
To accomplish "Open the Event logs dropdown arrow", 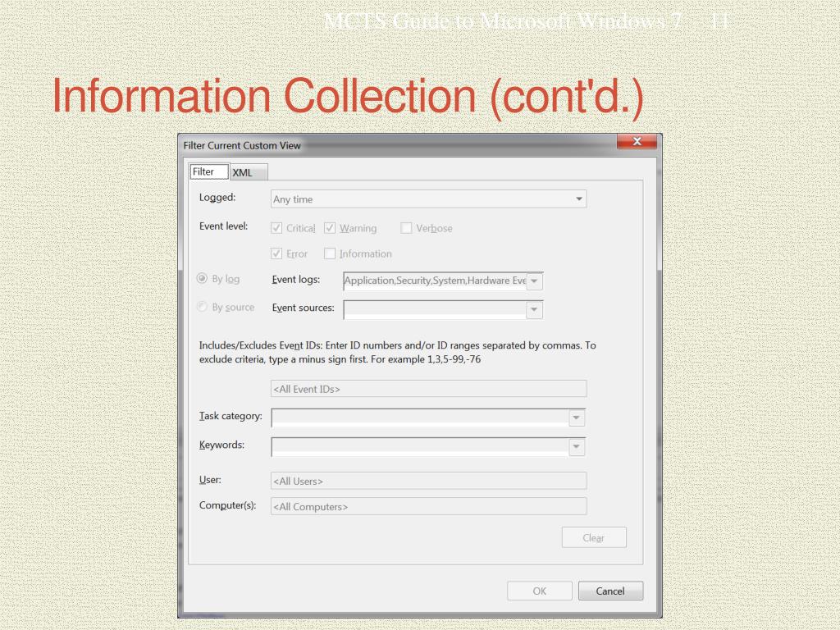I will [x=534, y=281].
